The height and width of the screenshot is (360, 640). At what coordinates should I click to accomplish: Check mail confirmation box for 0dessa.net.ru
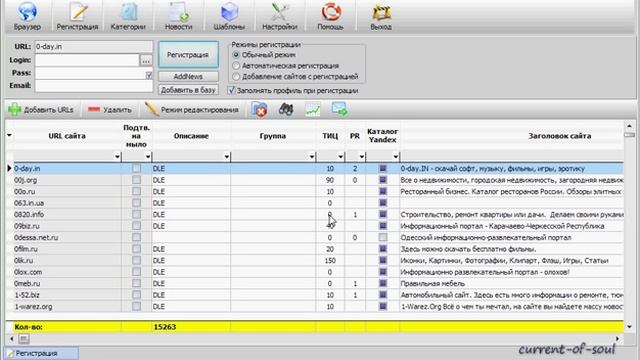(x=136, y=237)
